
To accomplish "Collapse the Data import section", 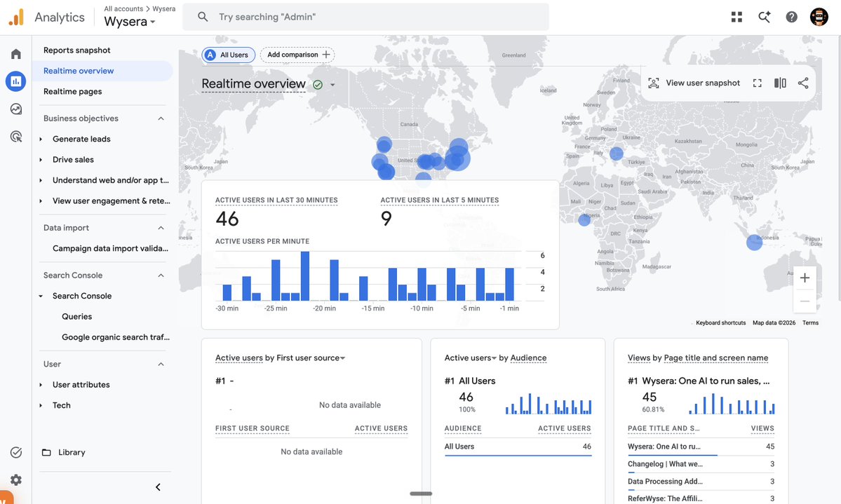I will tap(161, 228).
